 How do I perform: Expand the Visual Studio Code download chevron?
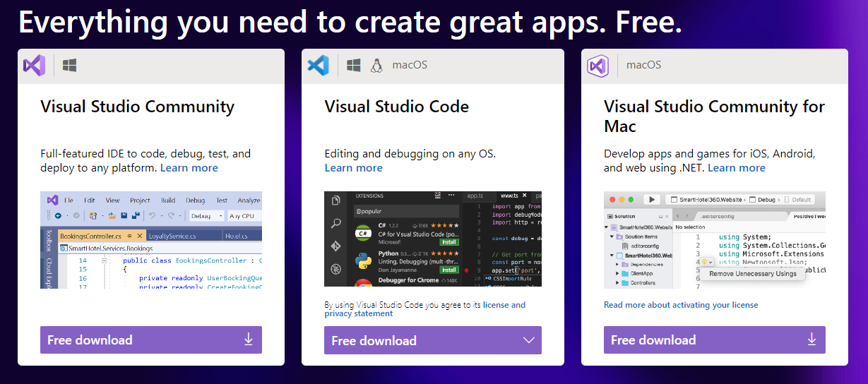point(529,340)
